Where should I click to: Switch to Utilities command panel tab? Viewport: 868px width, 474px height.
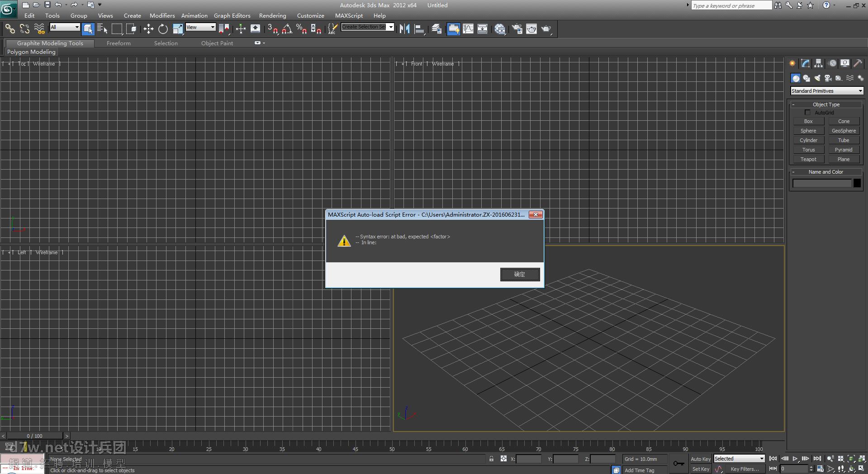point(858,63)
